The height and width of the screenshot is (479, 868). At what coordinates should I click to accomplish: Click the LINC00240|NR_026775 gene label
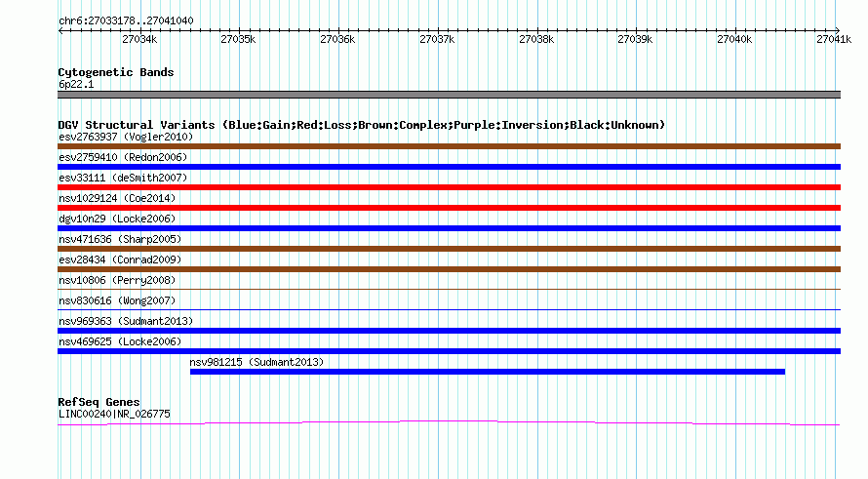[114, 415]
